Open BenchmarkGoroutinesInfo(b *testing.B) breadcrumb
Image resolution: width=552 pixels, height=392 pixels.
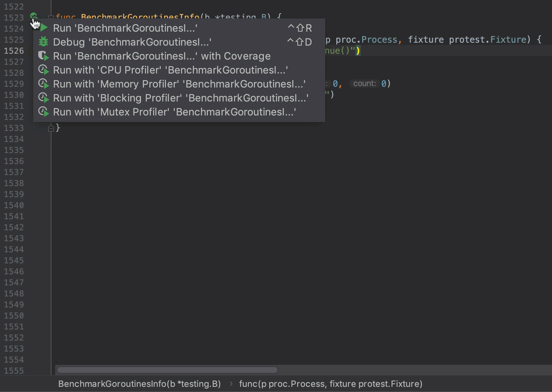coord(139,384)
